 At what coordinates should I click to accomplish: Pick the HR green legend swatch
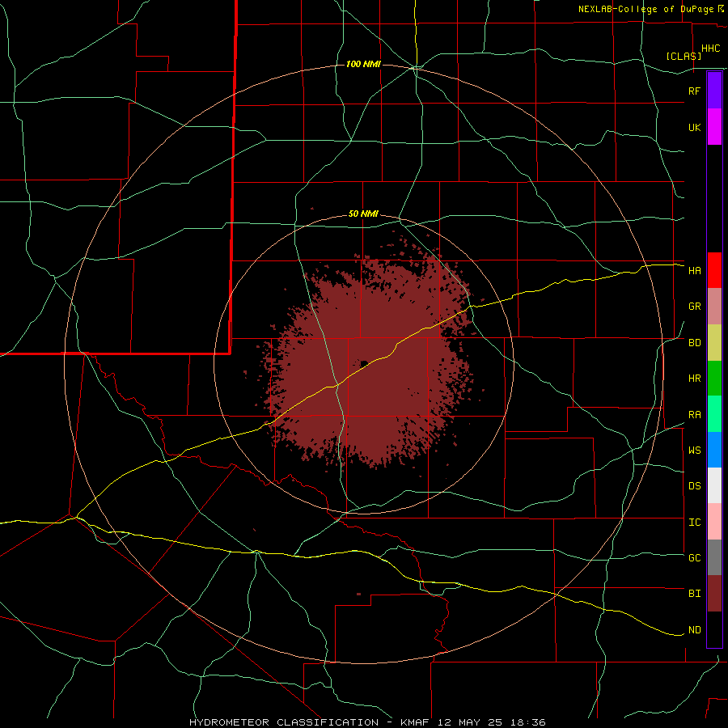pos(714,379)
